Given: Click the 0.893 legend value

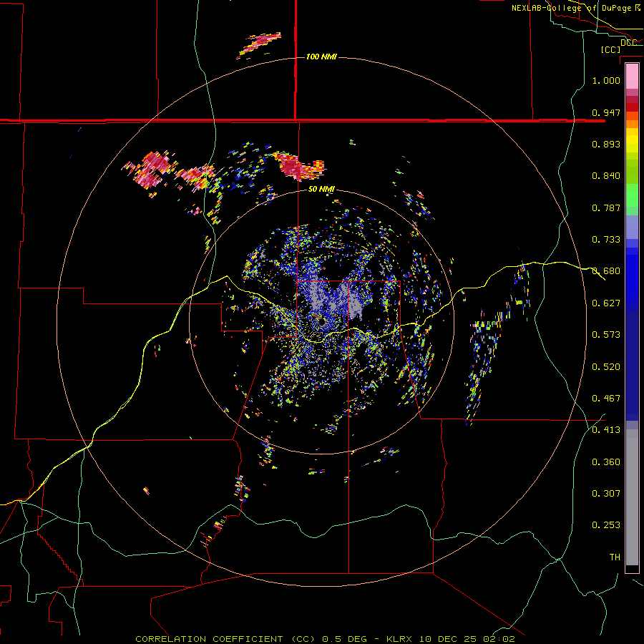Looking at the screenshot, I should (x=606, y=144).
